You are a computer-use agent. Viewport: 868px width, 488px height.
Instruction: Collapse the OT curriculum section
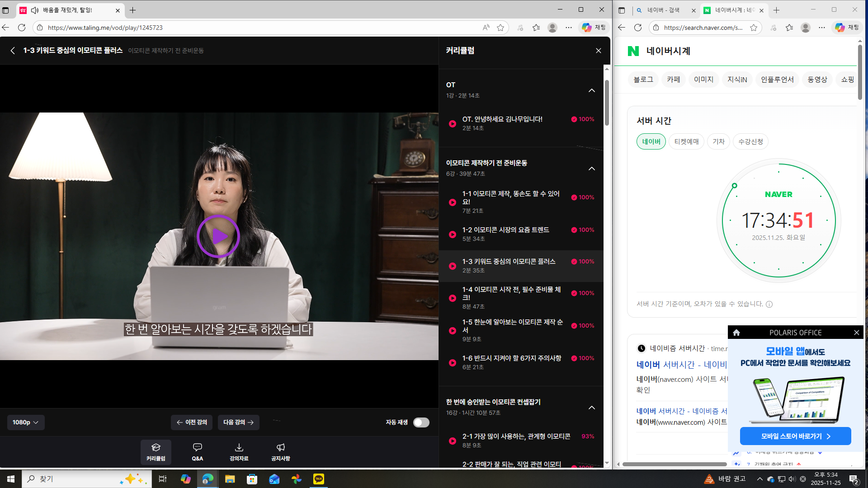pos(591,90)
